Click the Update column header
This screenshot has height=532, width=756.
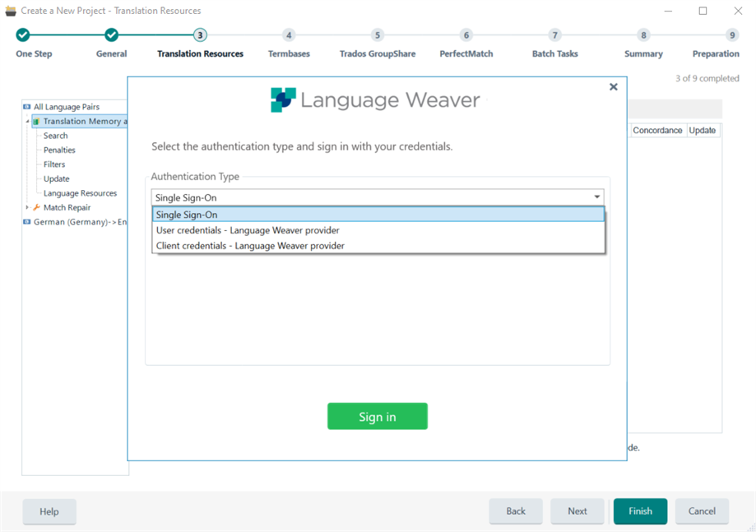point(702,130)
